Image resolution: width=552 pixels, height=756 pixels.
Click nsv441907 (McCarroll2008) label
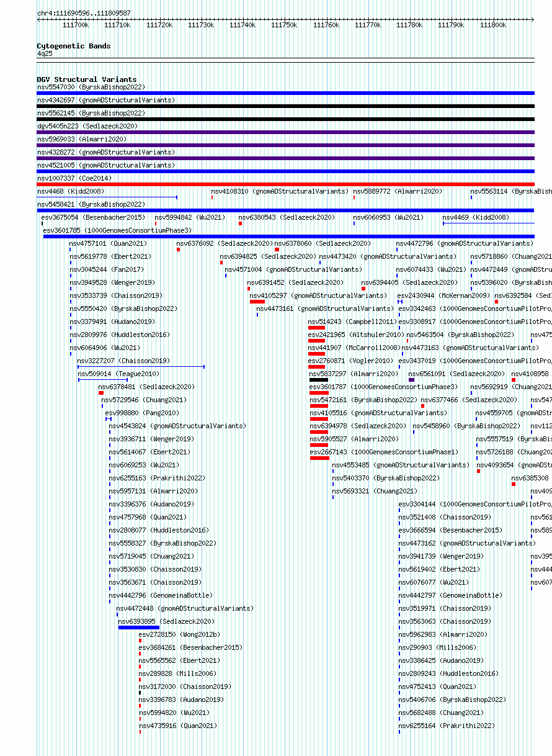tap(354, 348)
